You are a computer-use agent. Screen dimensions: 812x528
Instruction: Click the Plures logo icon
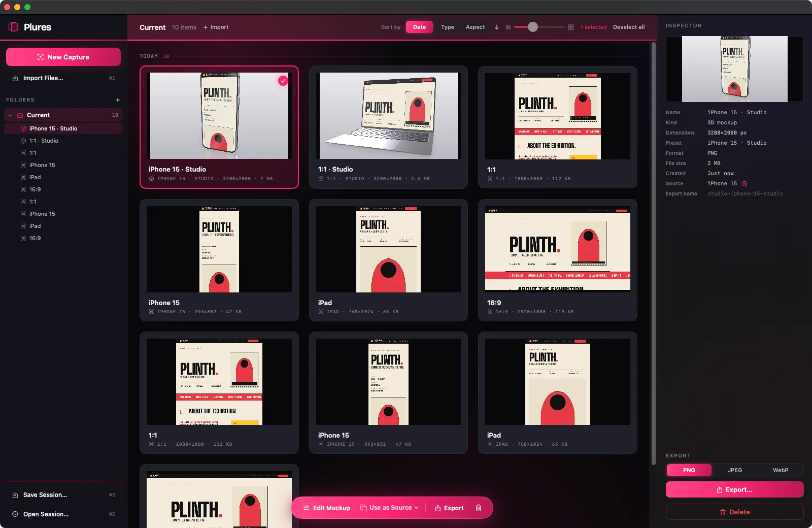[14, 27]
